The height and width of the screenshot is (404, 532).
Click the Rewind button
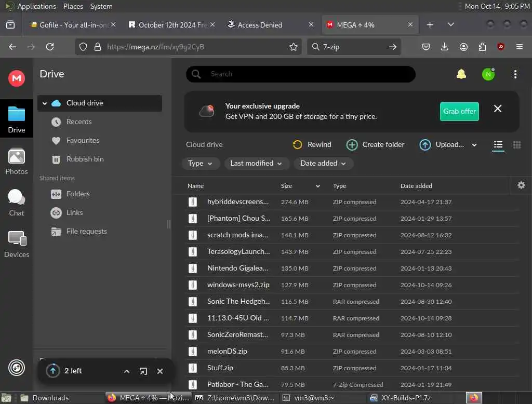point(312,144)
